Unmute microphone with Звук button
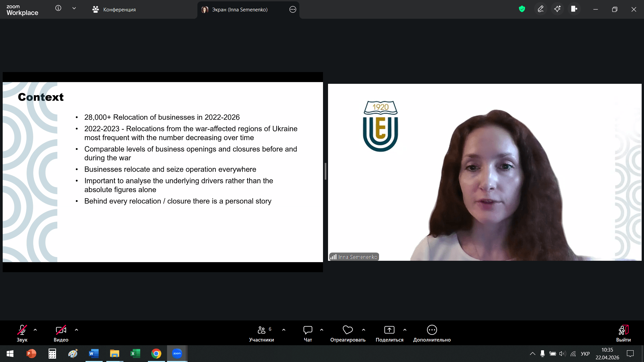Viewport: 644px width, 362px height. pos(22,334)
